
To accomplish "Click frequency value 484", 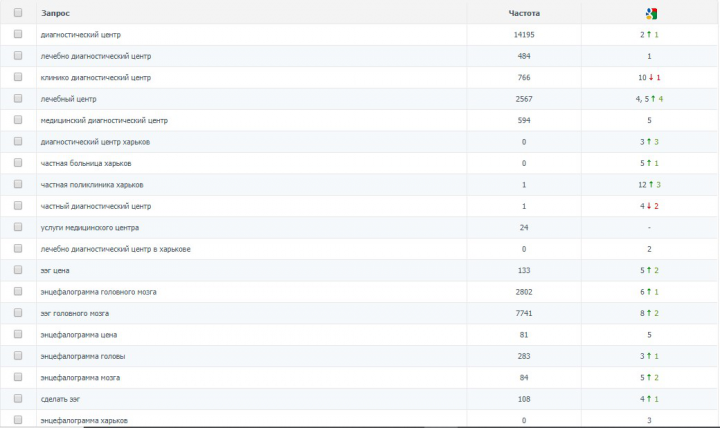I will [524, 56].
